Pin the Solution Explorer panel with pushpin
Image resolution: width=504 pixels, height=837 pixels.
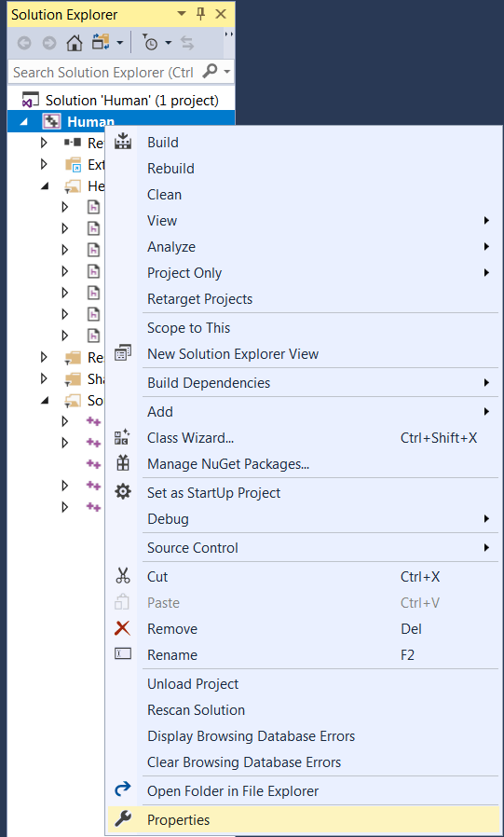pyautogui.click(x=201, y=14)
